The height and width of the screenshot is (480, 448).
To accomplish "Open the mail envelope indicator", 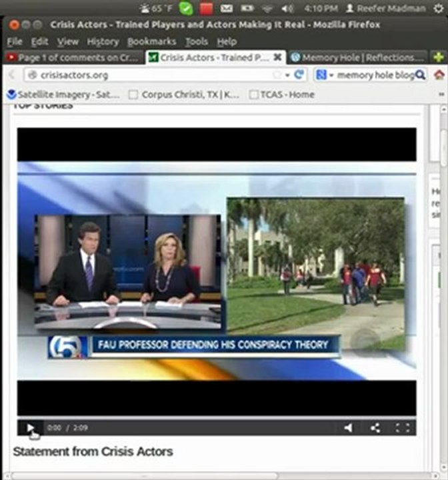I will (226, 8).
